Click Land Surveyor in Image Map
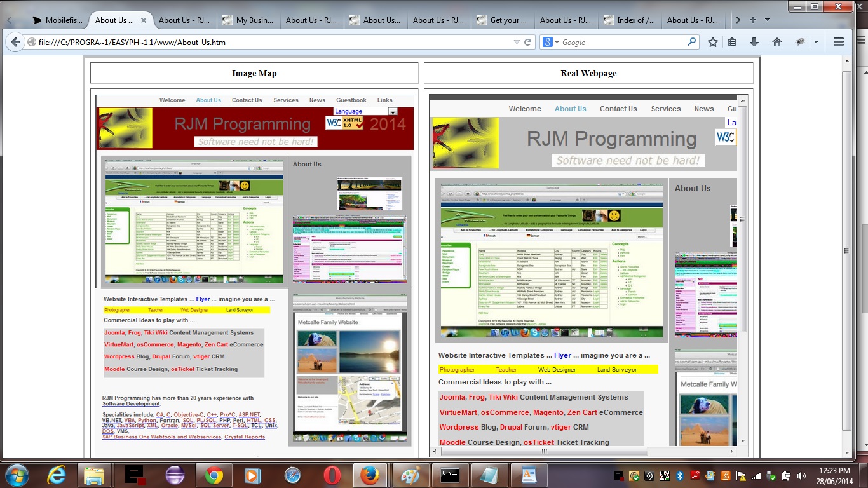868x488 pixels. (240, 310)
